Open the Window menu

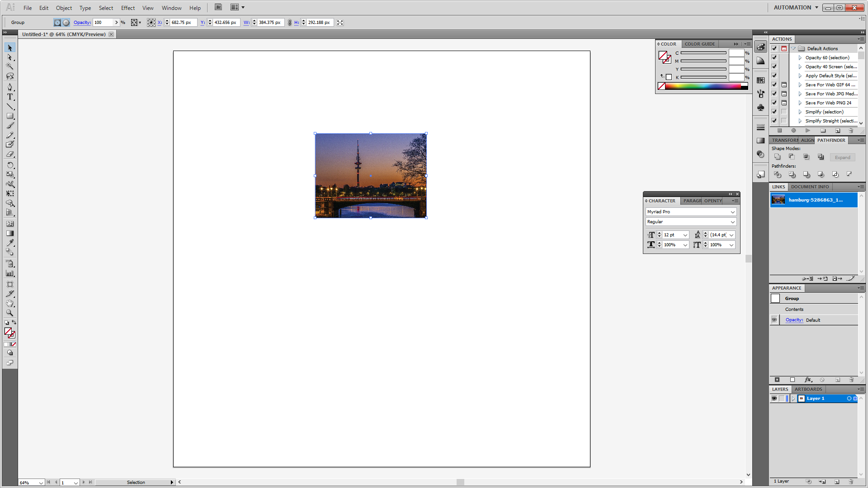172,8
